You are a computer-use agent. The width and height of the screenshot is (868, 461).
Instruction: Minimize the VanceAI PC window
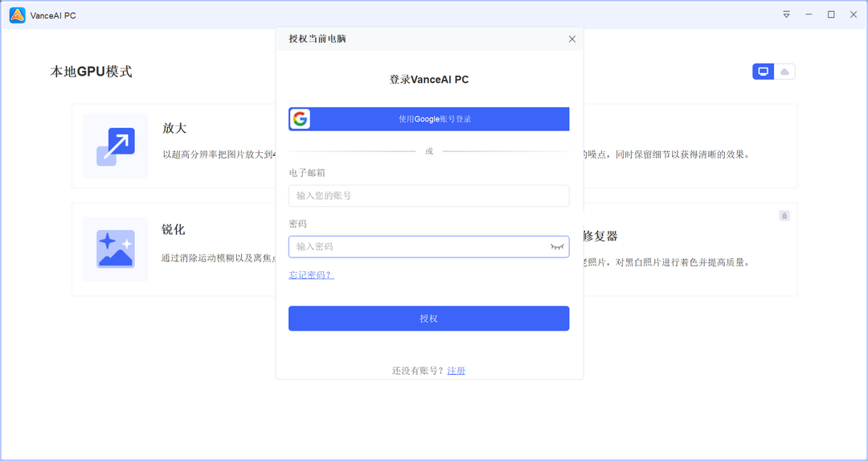tap(809, 14)
